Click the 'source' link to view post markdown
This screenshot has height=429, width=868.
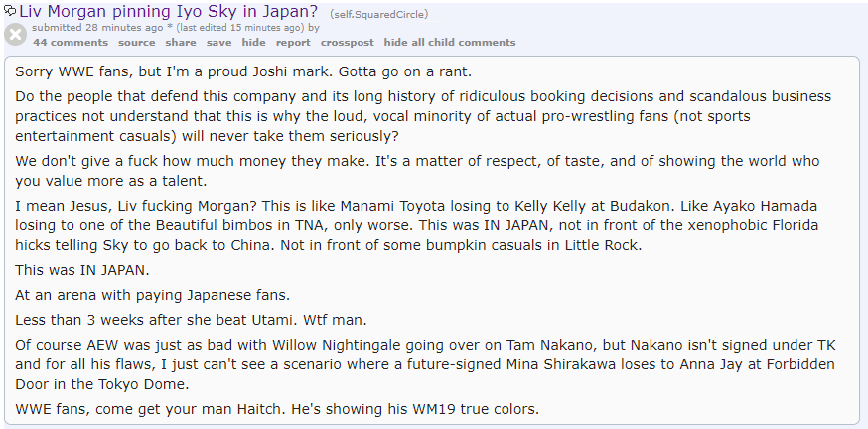click(137, 42)
